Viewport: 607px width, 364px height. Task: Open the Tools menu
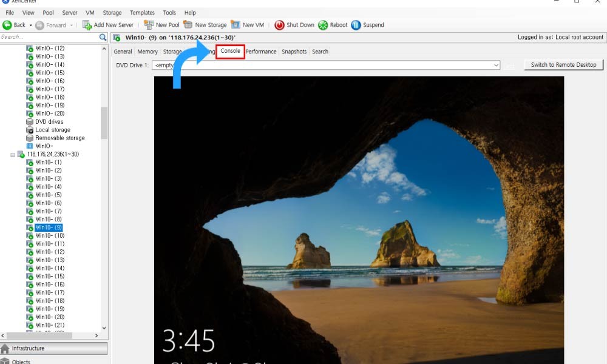point(169,13)
